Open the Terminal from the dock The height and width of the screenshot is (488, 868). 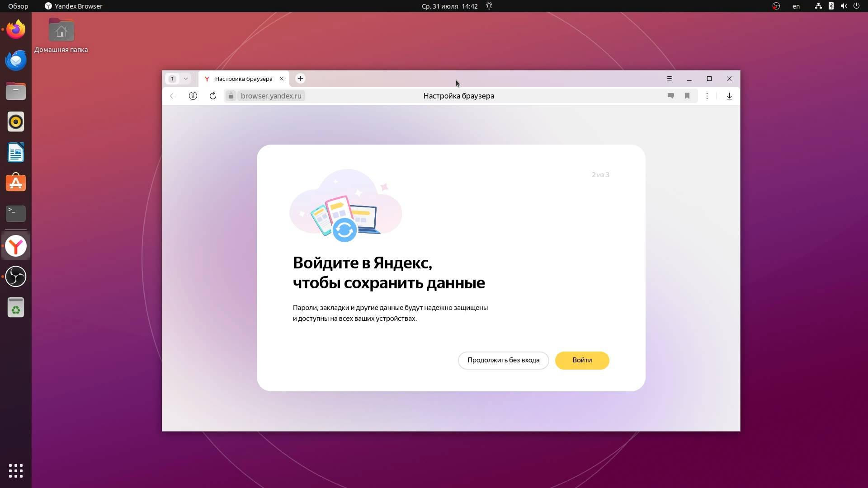(x=16, y=214)
